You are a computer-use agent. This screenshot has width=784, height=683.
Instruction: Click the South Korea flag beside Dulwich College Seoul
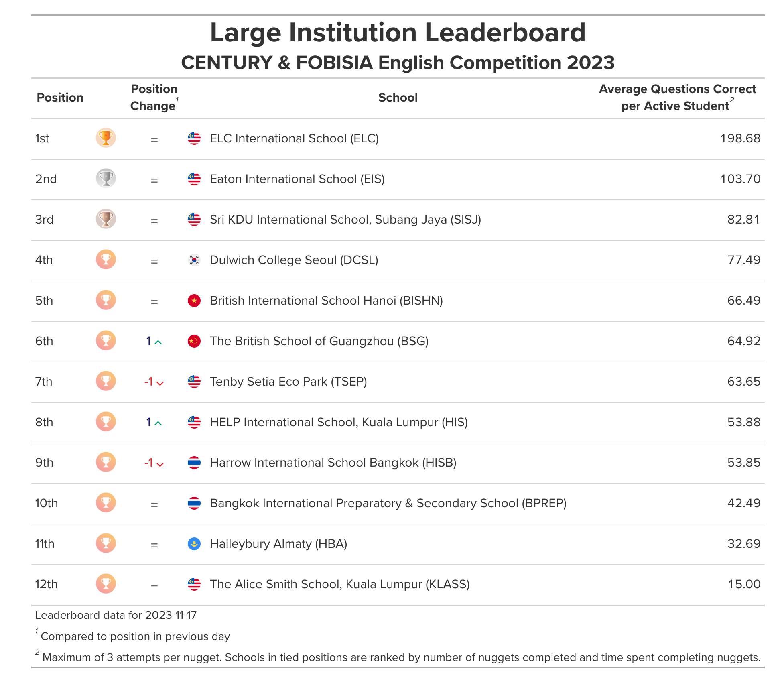[x=194, y=260]
